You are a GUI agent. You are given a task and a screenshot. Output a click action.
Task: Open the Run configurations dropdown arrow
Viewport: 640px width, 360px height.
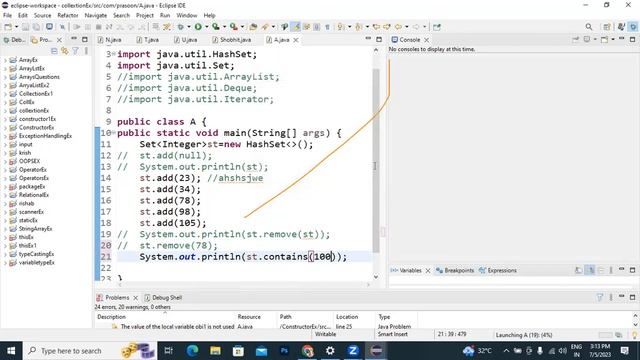[207, 27]
